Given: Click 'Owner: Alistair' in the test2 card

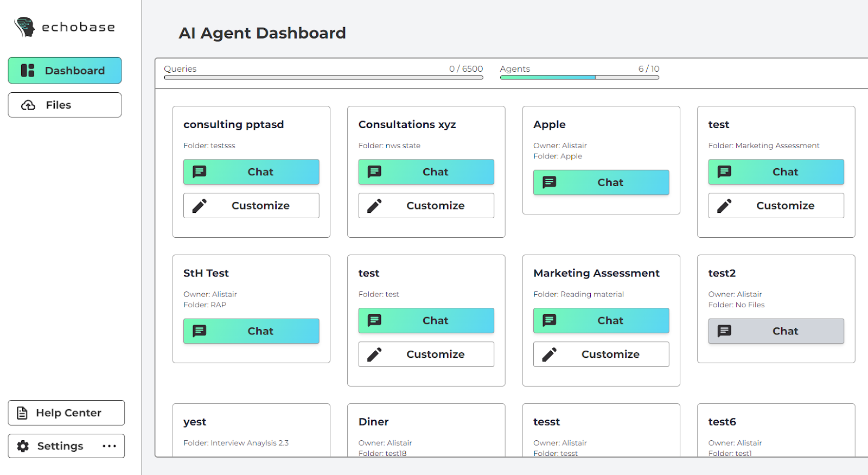Looking at the screenshot, I should pos(735,295).
